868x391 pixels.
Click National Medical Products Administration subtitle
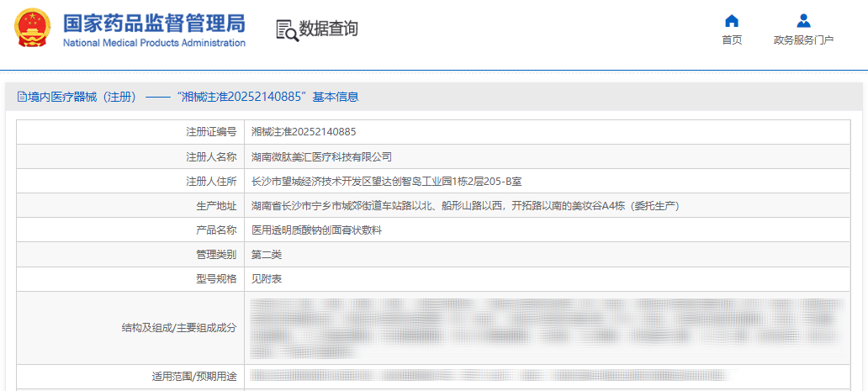[x=154, y=43]
